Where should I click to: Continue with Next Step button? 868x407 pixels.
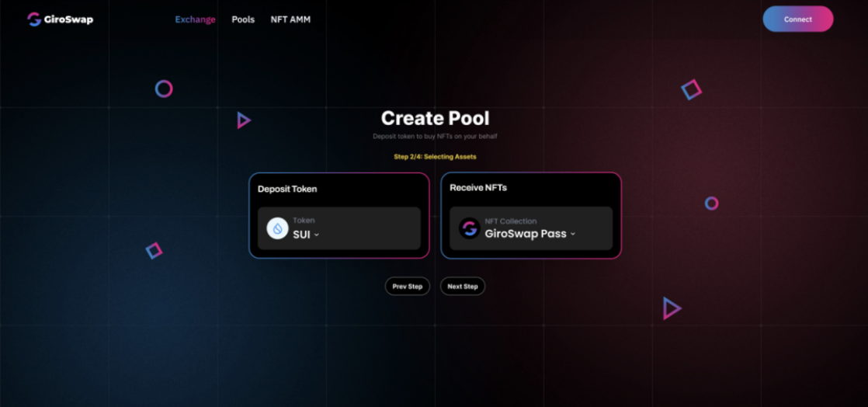coord(463,287)
